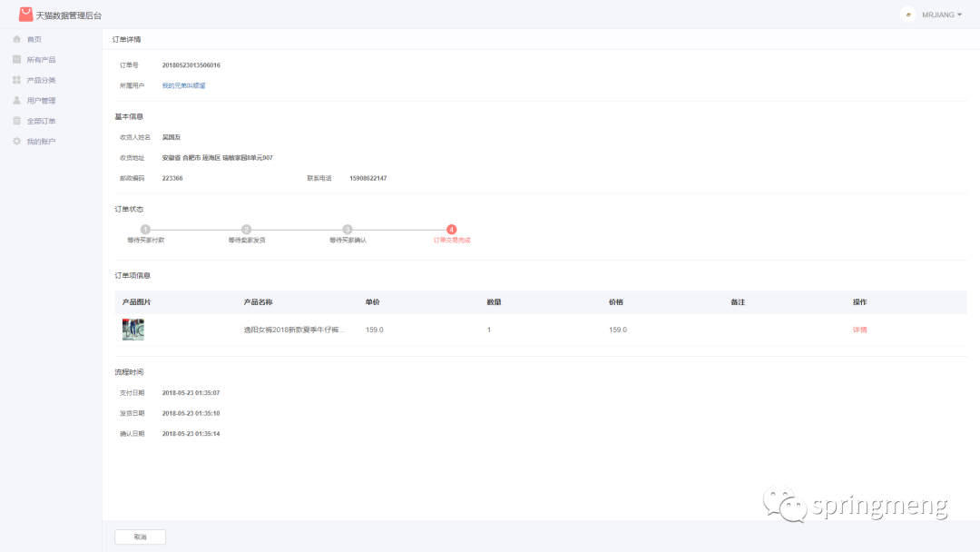Click the 取消 button
Screen dimensions: 980x552
tap(140, 537)
